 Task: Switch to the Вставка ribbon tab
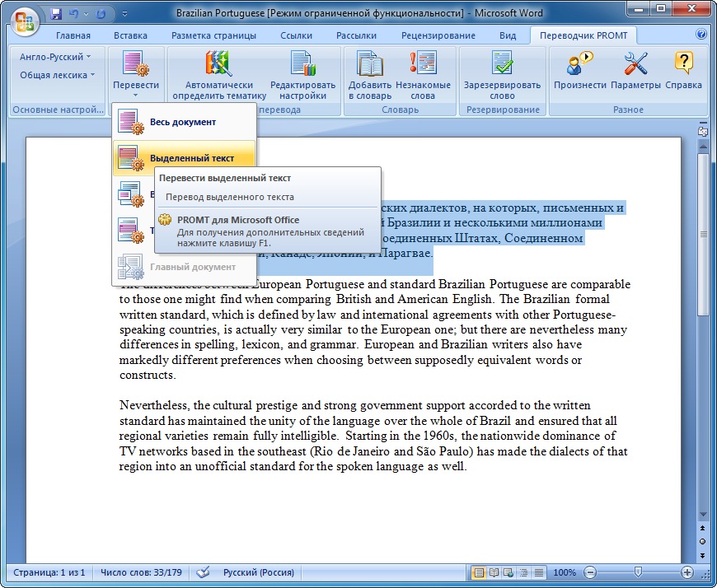pyautogui.click(x=130, y=35)
